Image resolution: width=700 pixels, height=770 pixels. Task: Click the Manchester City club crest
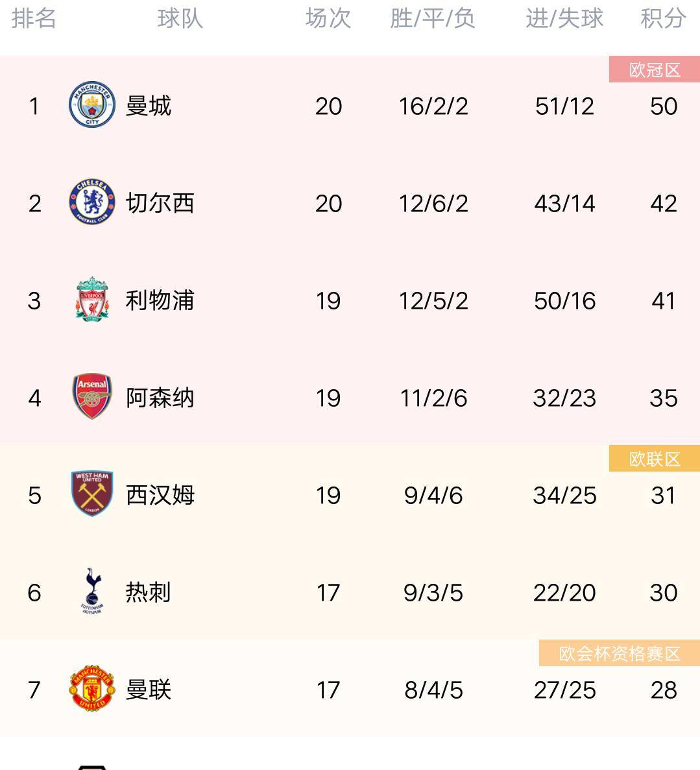click(x=92, y=104)
